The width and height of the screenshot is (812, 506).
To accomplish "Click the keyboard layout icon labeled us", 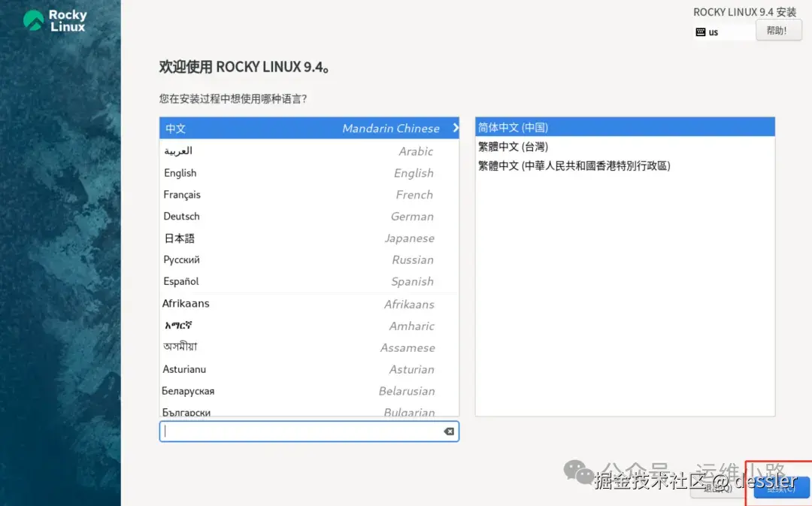I will click(700, 32).
